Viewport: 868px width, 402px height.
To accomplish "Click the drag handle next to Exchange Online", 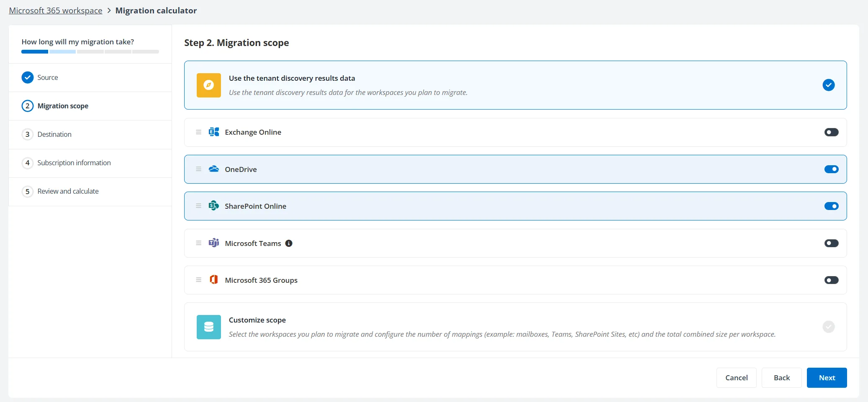I will [x=198, y=132].
